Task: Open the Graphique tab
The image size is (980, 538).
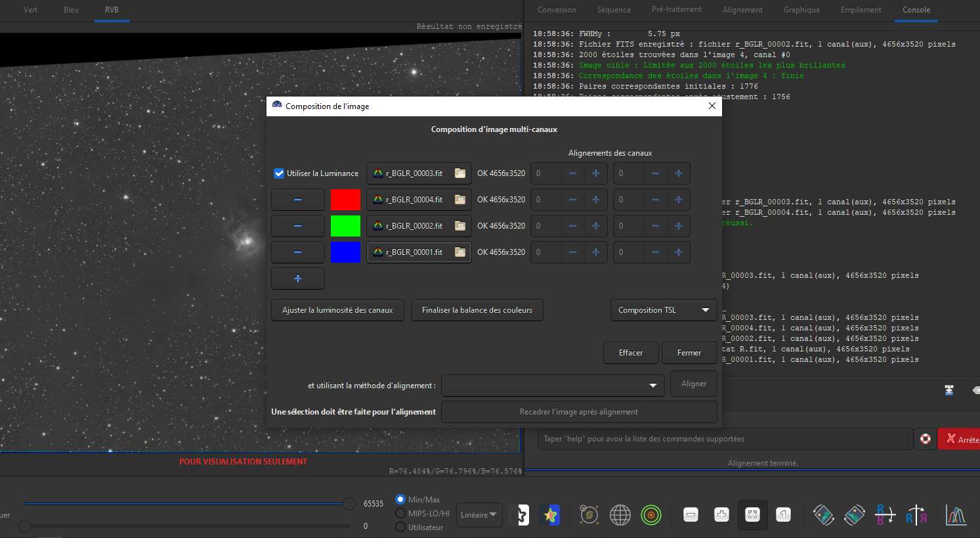Action: click(801, 10)
